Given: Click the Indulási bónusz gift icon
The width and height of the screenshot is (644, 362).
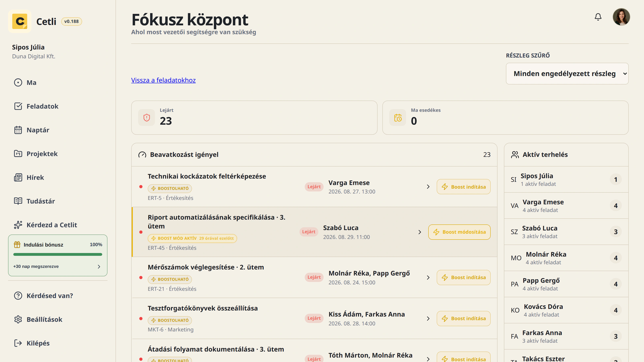Looking at the screenshot, I should (17, 245).
